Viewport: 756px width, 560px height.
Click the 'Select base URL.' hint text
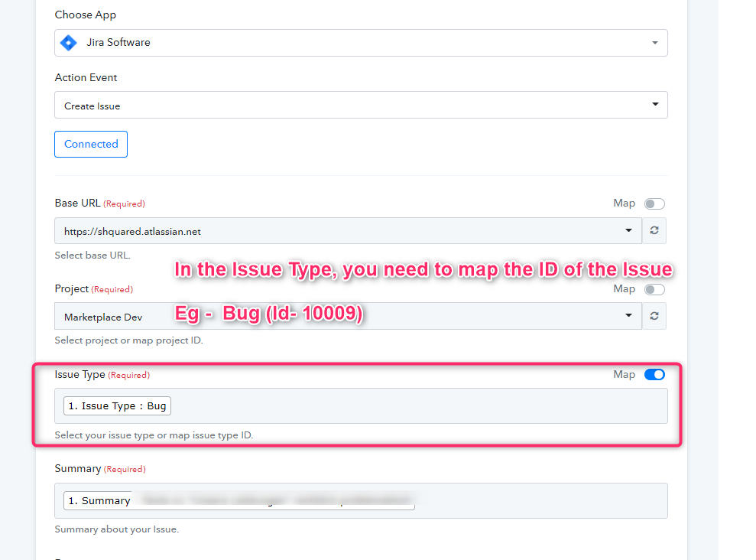pyautogui.click(x=92, y=256)
